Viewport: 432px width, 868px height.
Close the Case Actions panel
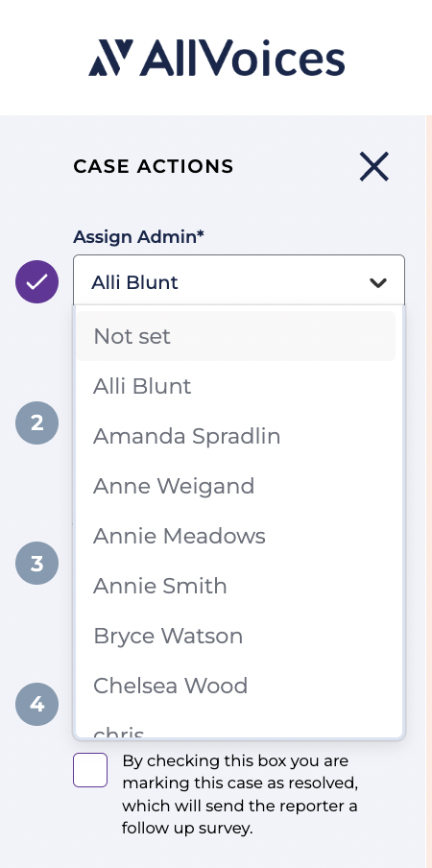click(x=374, y=166)
